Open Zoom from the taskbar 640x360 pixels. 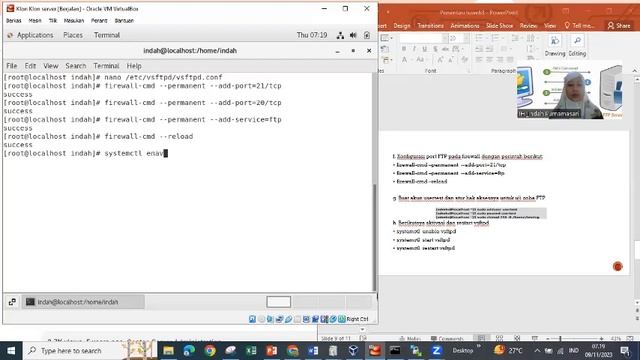tap(436, 351)
